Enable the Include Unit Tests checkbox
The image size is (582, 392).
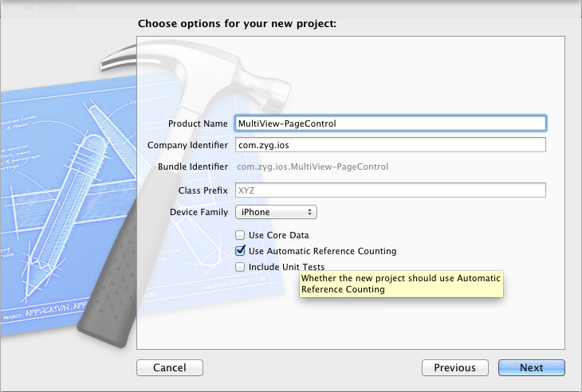coord(240,267)
